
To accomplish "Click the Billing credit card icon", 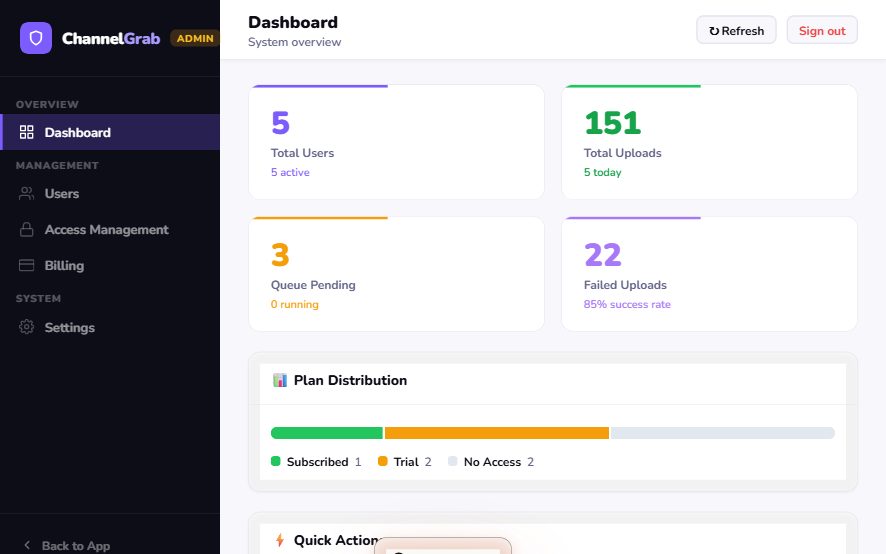I will pos(27,265).
